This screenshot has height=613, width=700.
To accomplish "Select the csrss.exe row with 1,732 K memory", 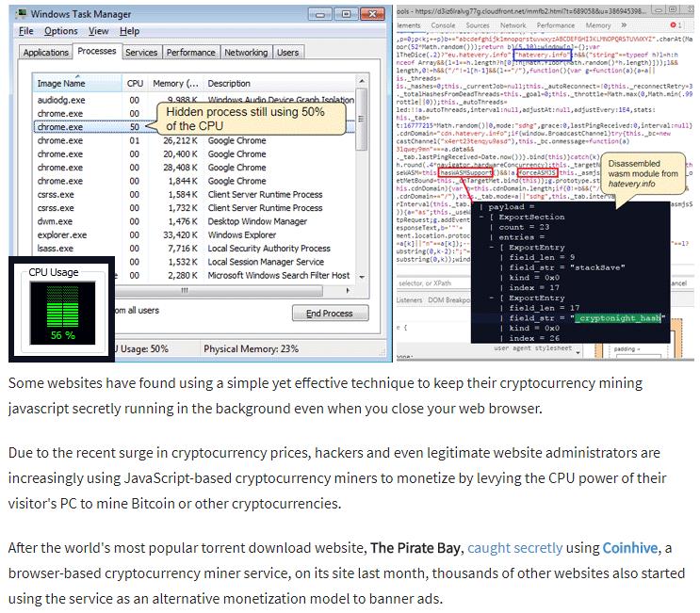I will click(x=194, y=208).
